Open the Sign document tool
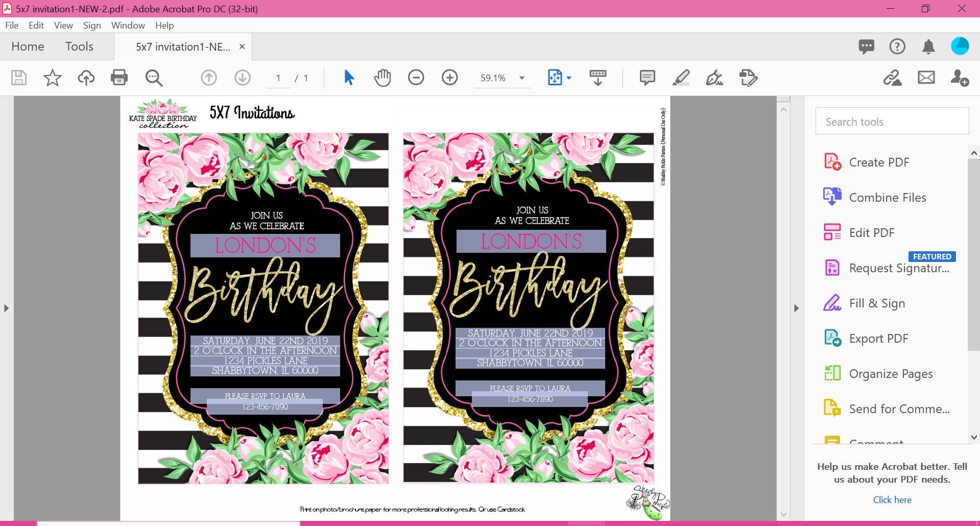The image size is (980, 526). tap(715, 78)
